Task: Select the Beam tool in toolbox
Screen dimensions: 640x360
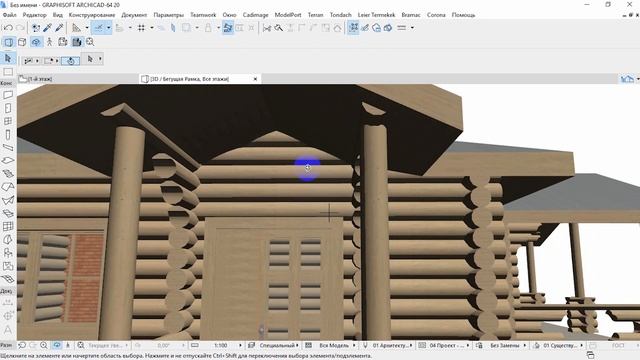Action: pyautogui.click(x=8, y=147)
